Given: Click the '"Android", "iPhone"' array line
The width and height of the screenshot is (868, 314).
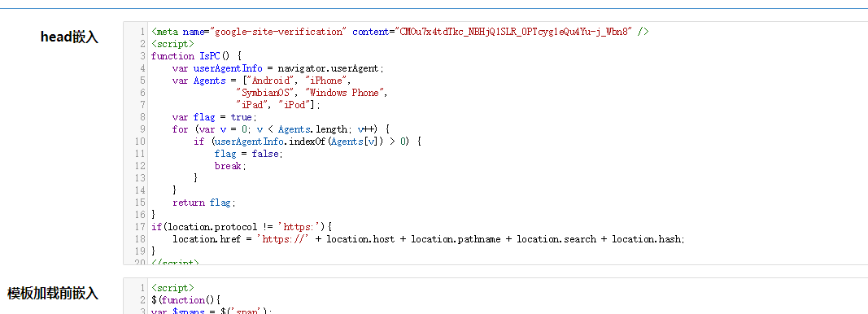Looking at the screenshot, I should pos(262,81).
